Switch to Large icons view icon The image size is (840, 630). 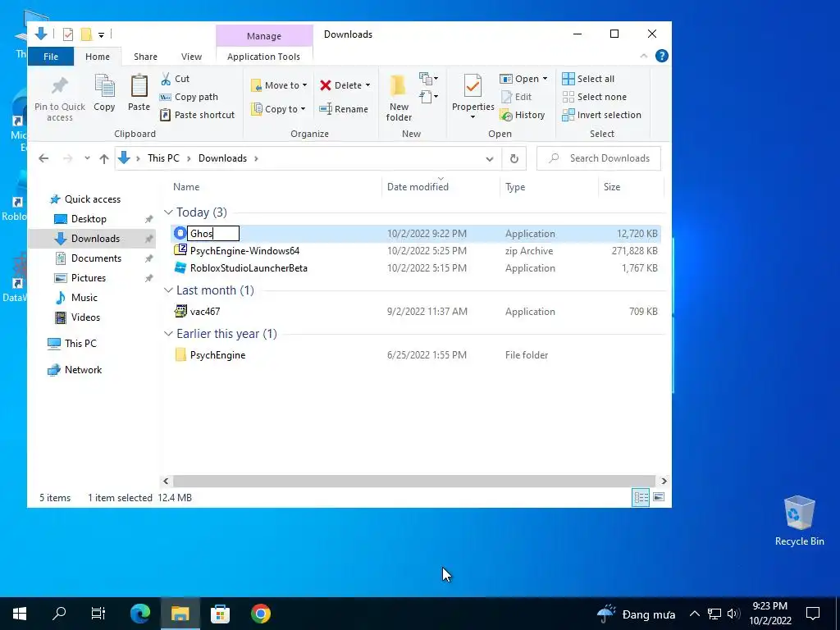(x=659, y=498)
